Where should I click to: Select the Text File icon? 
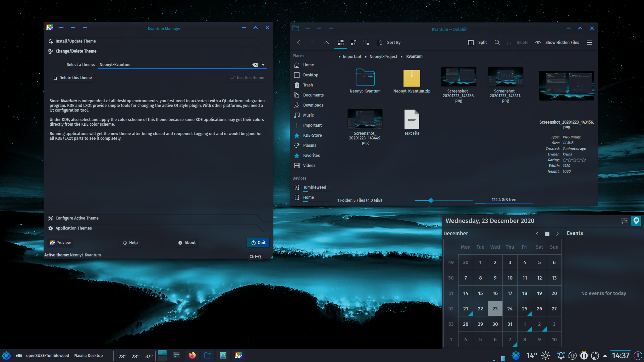(x=412, y=122)
